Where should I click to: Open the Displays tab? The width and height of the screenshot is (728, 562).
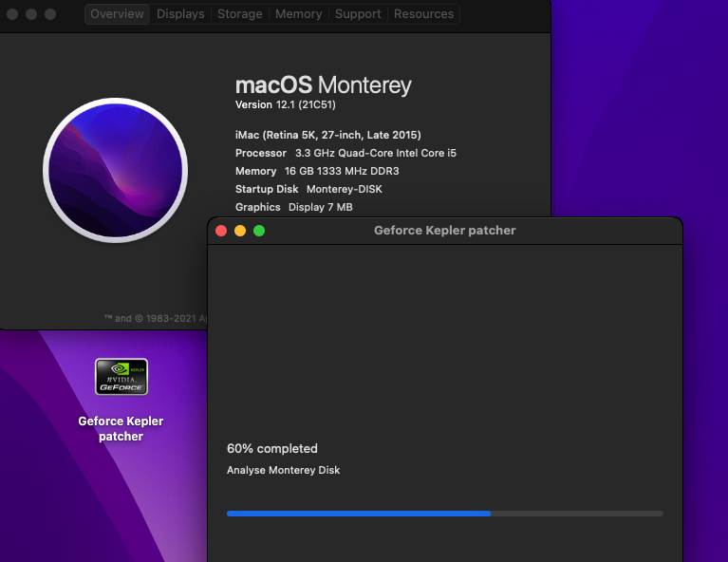click(180, 14)
